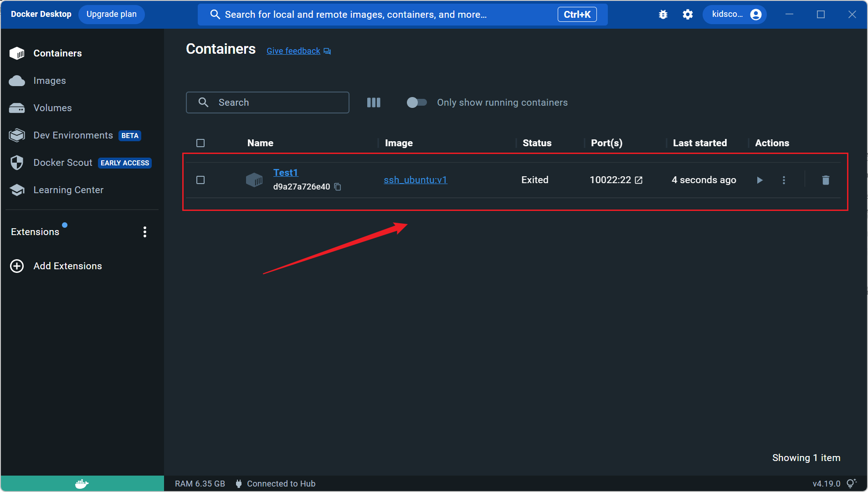Open the column display options icon
The image size is (868, 492).
(x=374, y=102)
